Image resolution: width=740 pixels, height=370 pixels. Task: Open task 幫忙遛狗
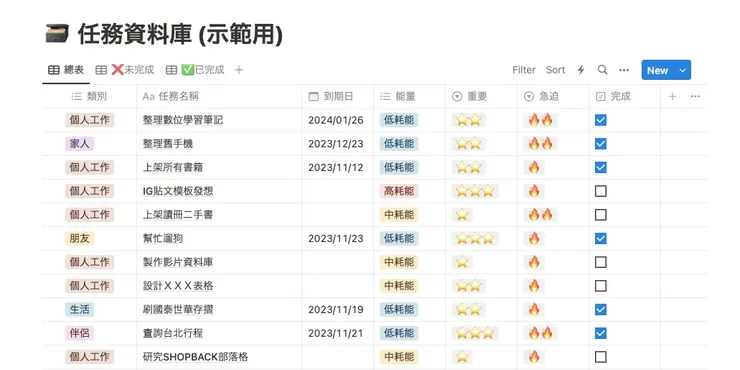pos(162,238)
